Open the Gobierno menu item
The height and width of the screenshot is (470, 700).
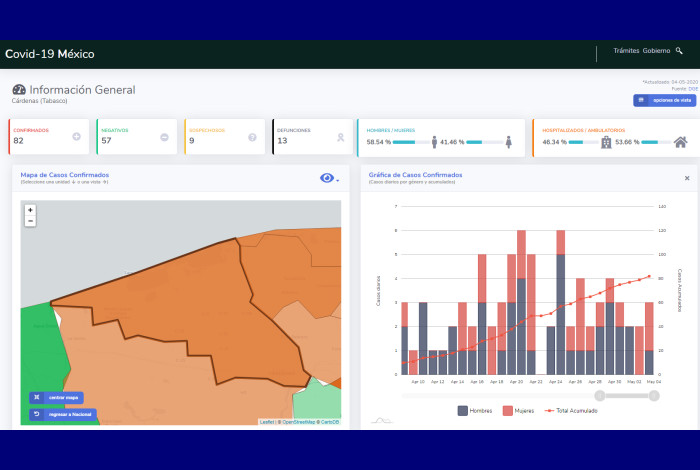pos(656,50)
